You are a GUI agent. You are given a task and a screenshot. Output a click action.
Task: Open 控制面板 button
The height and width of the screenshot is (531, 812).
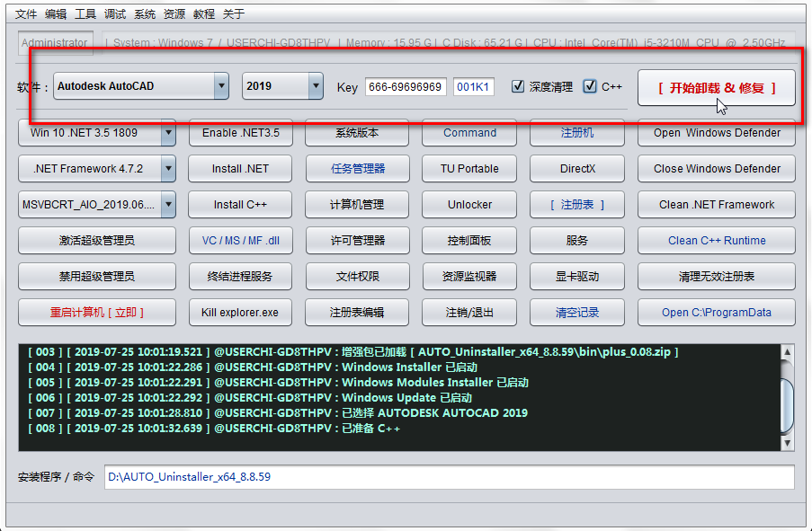tap(469, 241)
